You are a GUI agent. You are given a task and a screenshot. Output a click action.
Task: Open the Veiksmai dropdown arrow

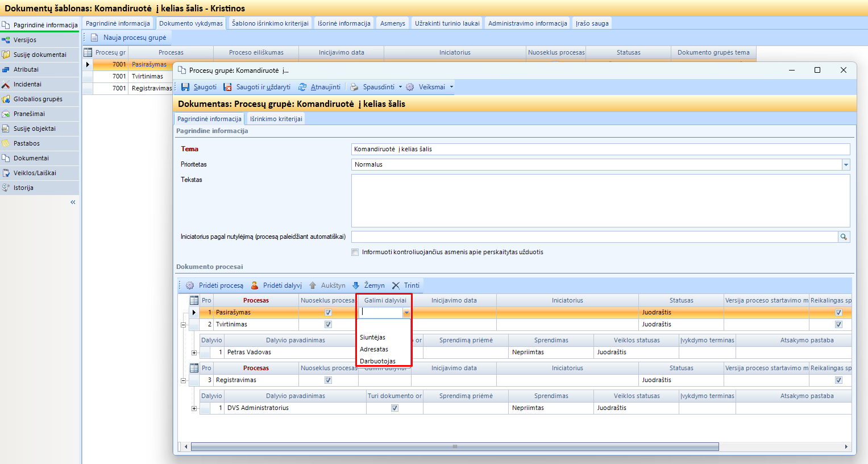(452, 87)
